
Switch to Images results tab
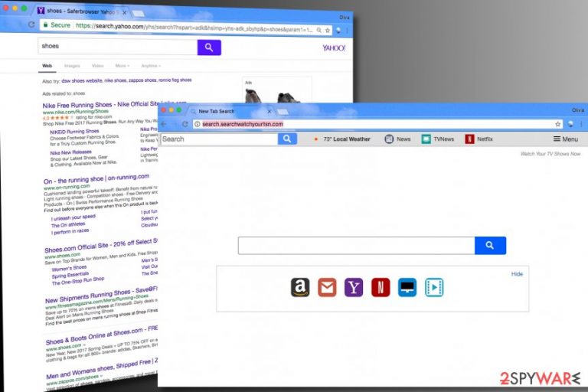click(x=72, y=66)
